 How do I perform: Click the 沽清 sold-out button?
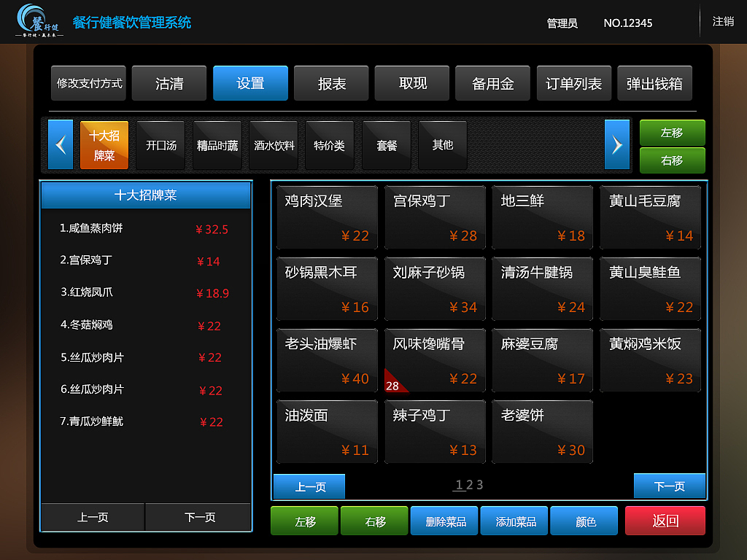pyautogui.click(x=169, y=83)
